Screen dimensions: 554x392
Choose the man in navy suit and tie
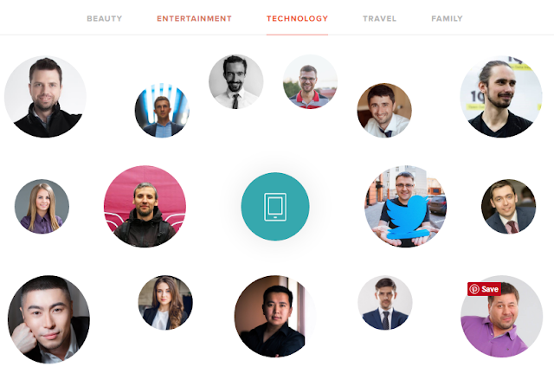[384, 303]
